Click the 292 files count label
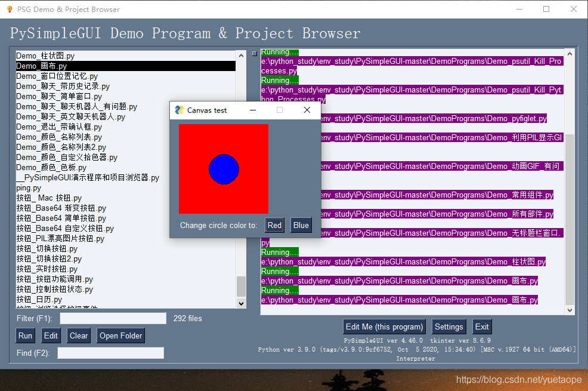The image size is (588, 391). [x=187, y=318]
